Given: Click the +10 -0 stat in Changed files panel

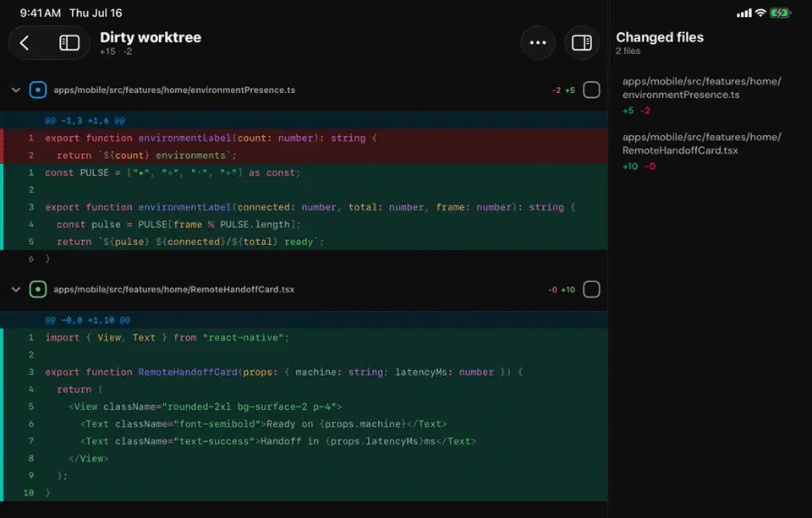Looking at the screenshot, I should coord(639,166).
